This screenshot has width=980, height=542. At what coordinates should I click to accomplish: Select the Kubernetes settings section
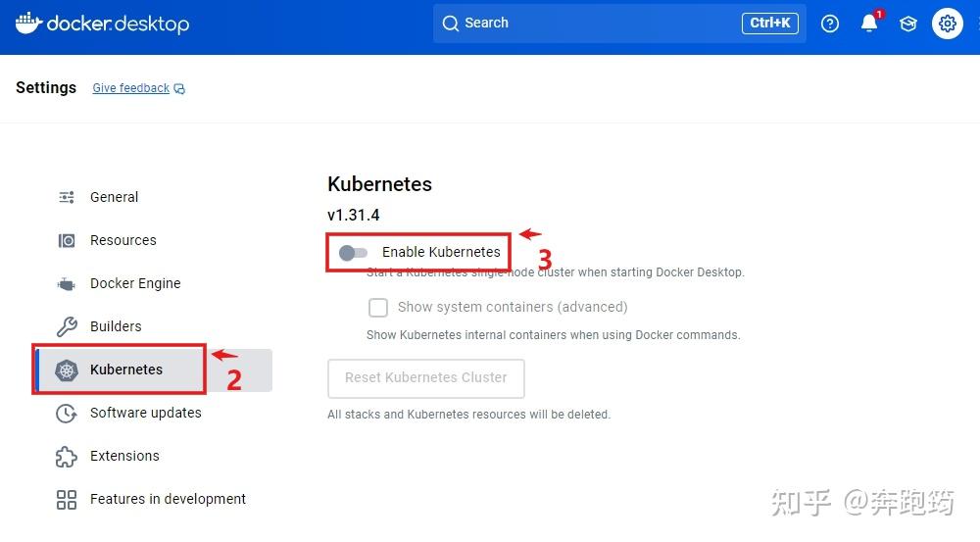tap(153, 370)
